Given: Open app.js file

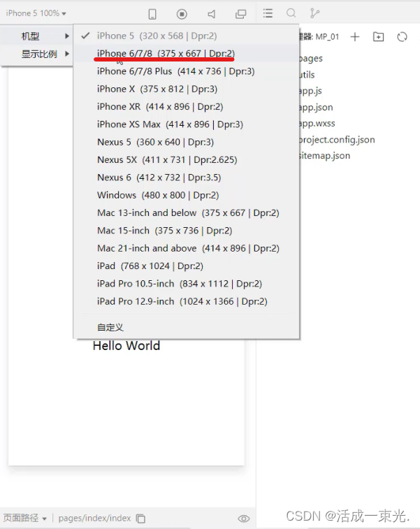Looking at the screenshot, I should point(311,91).
